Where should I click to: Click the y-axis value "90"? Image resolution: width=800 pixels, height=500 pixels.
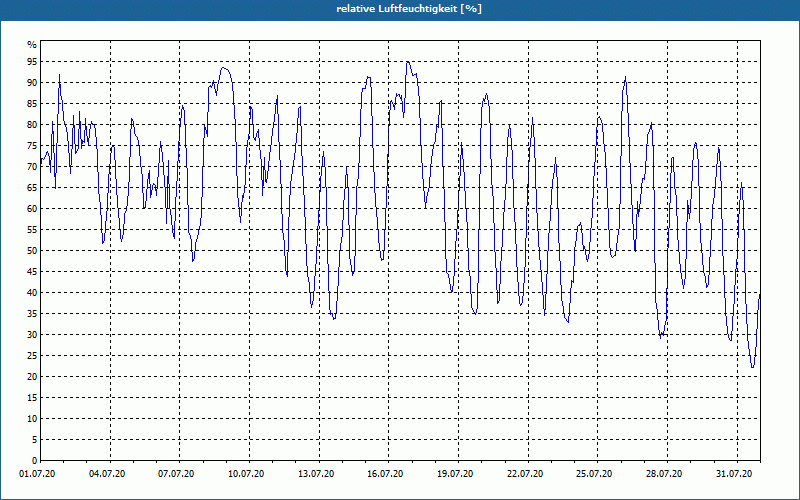coord(32,83)
